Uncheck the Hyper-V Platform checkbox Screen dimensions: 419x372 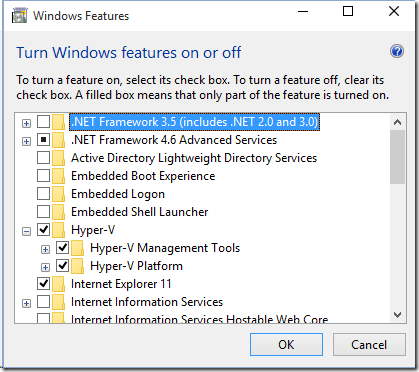pos(62,266)
